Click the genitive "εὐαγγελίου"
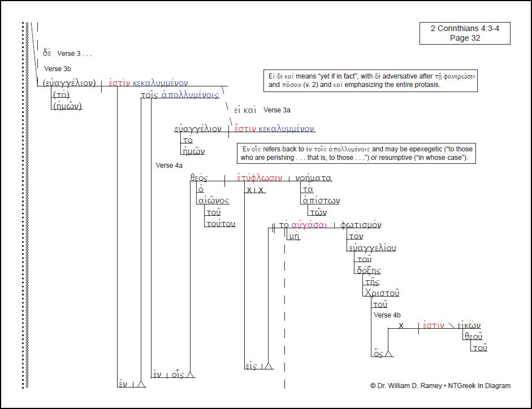The width and height of the screenshot is (532, 409). (x=373, y=248)
